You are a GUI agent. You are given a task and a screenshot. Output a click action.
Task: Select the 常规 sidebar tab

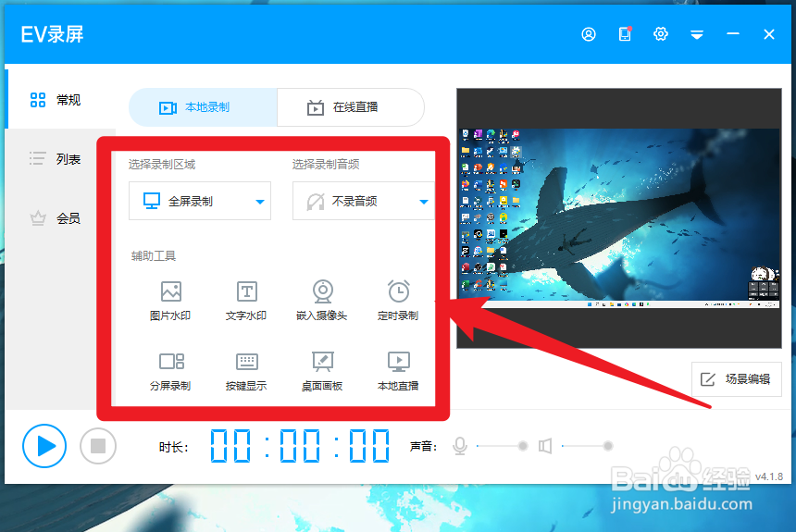point(55,100)
